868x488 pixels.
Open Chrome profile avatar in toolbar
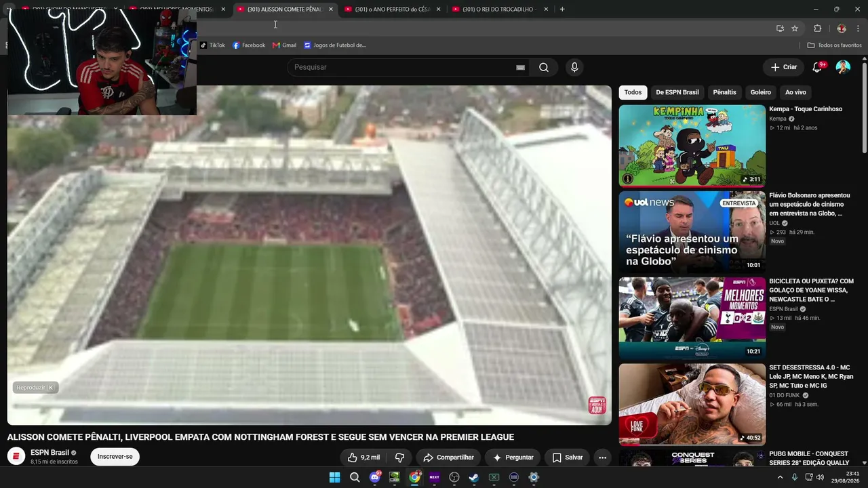(x=842, y=28)
